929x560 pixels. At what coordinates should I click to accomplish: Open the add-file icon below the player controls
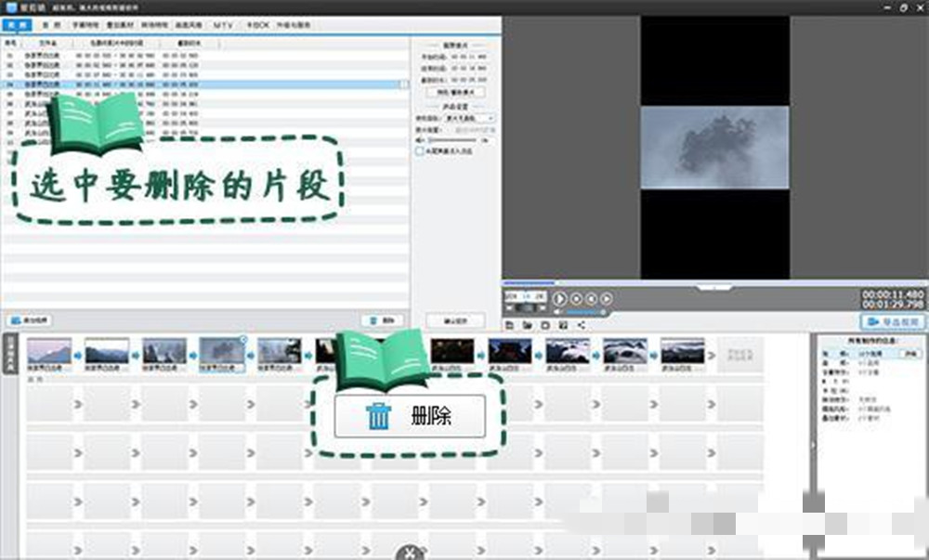[509, 324]
